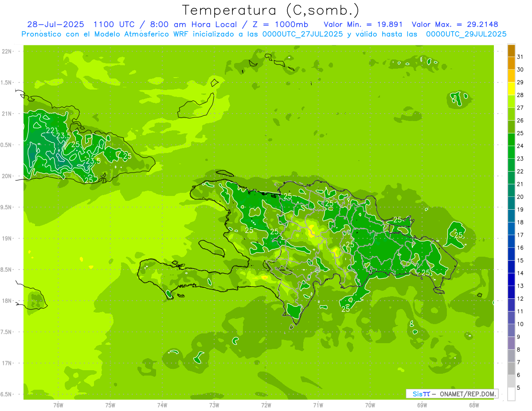Click the "19N" latitude label
The height and width of the screenshot is (411, 532).
click(x=7, y=239)
